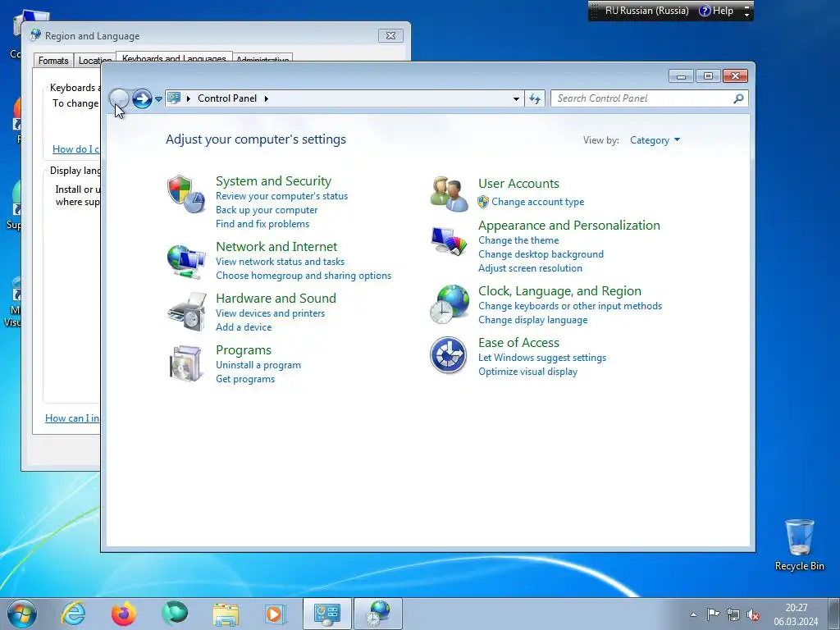Open System and Security shield icon
The width and height of the screenshot is (840, 630).
pyautogui.click(x=186, y=194)
